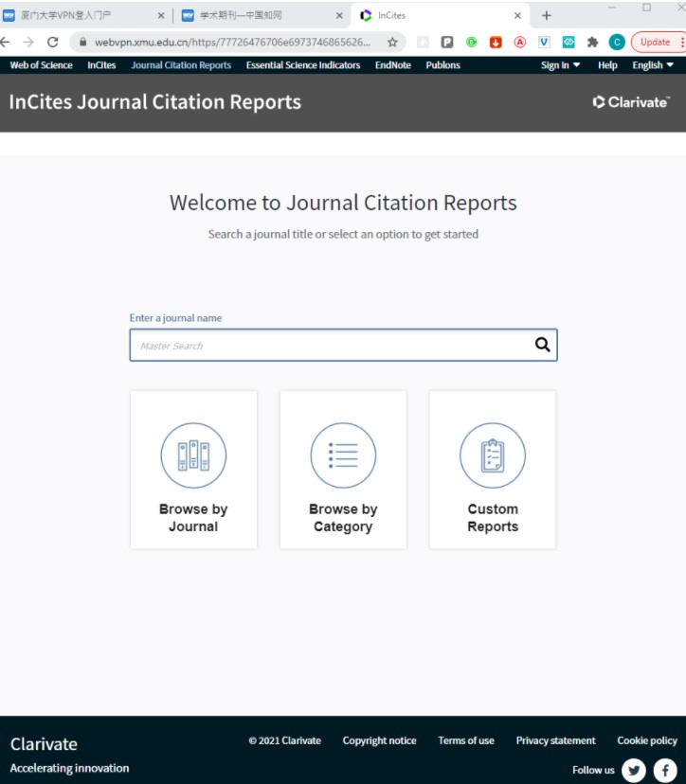The height and width of the screenshot is (784, 686).
Task: Open Web of Science in top nav
Action: tap(41, 65)
